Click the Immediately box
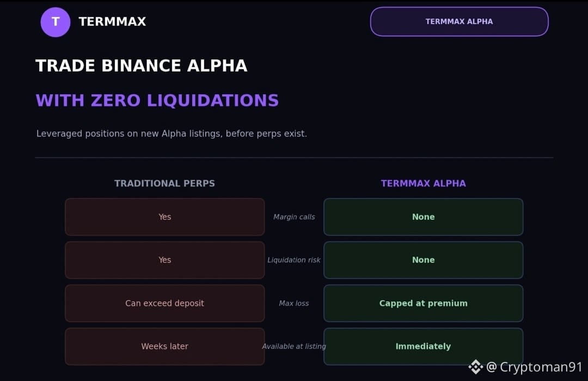 (424, 347)
